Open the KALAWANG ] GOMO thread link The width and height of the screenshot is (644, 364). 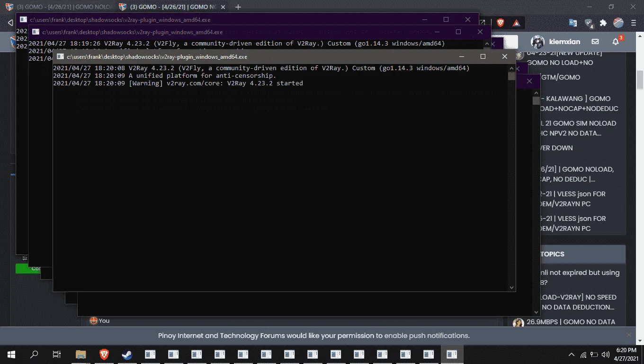click(579, 103)
